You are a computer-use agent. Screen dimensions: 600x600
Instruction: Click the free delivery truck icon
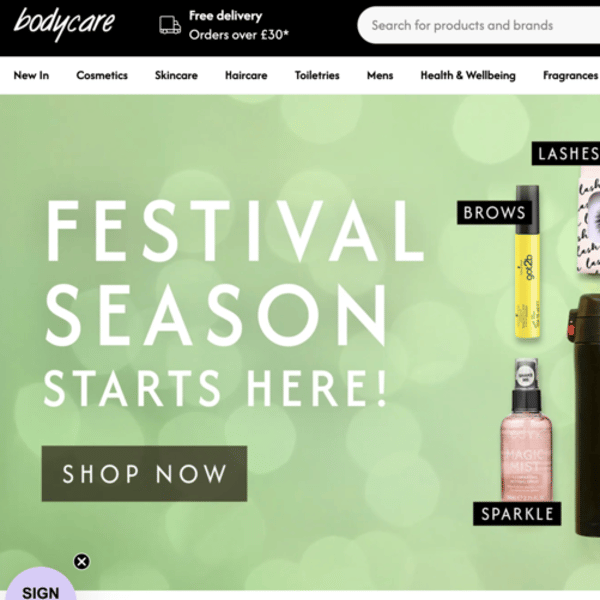[170, 25]
